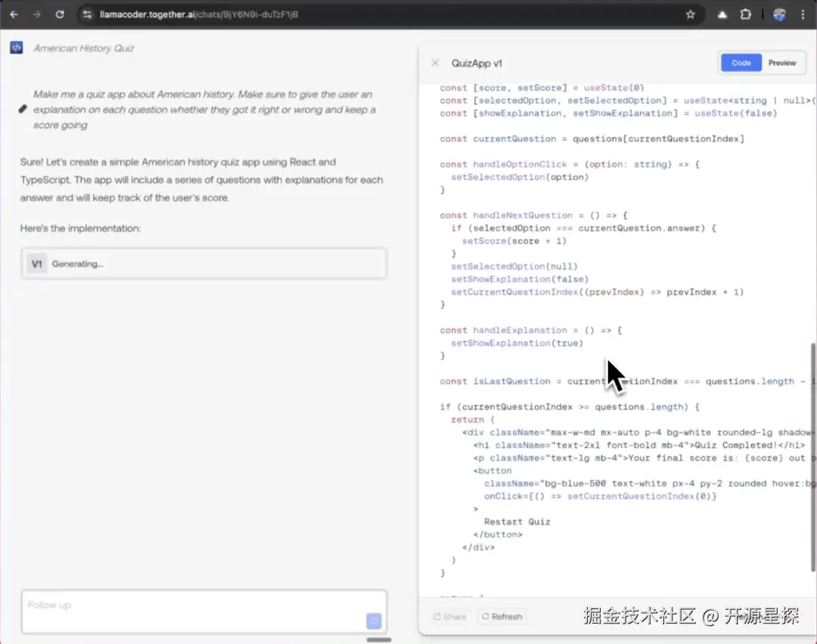Click the setSelectedOption(null) line
The width and height of the screenshot is (817, 644).
(x=514, y=266)
